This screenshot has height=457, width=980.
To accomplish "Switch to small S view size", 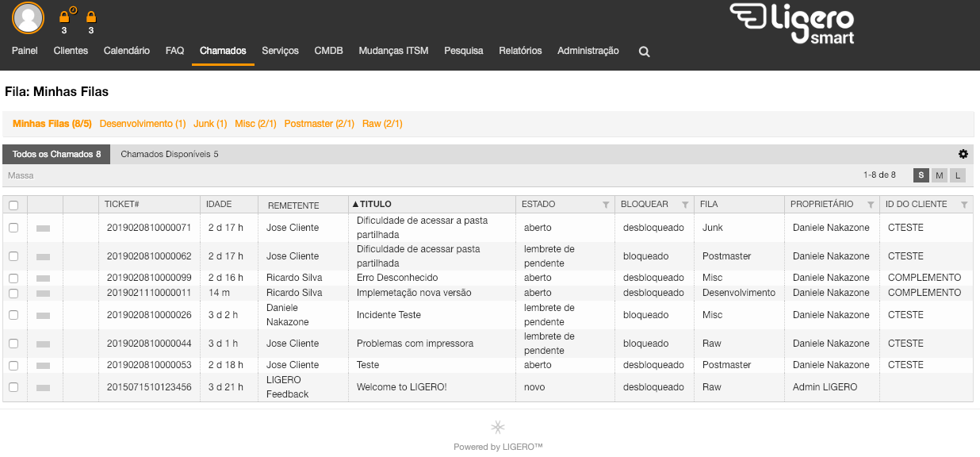I will click(921, 175).
